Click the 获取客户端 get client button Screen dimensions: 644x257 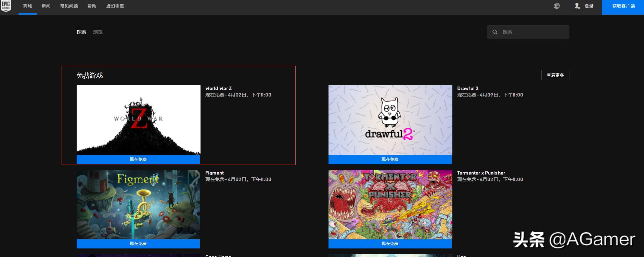pyautogui.click(x=623, y=7)
